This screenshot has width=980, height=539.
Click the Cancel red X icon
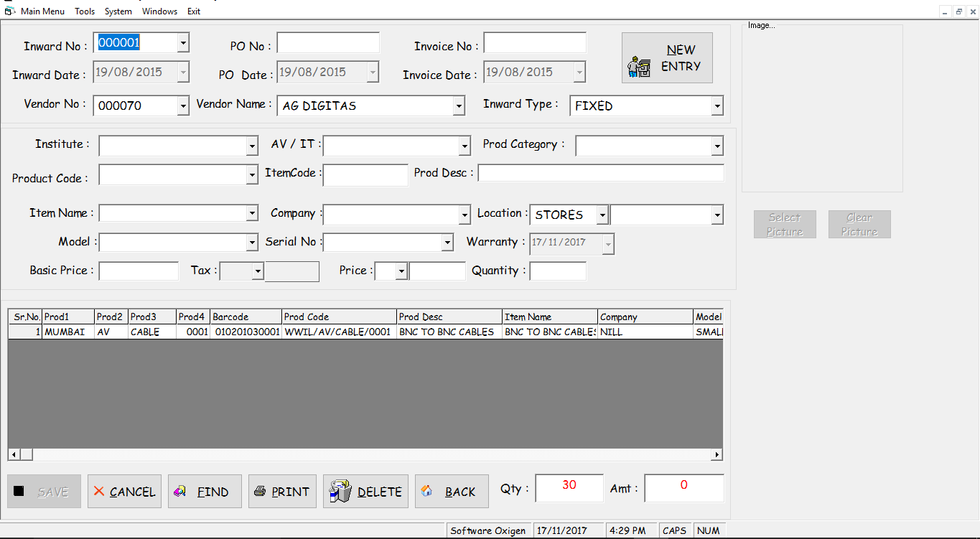(x=99, y=492)
